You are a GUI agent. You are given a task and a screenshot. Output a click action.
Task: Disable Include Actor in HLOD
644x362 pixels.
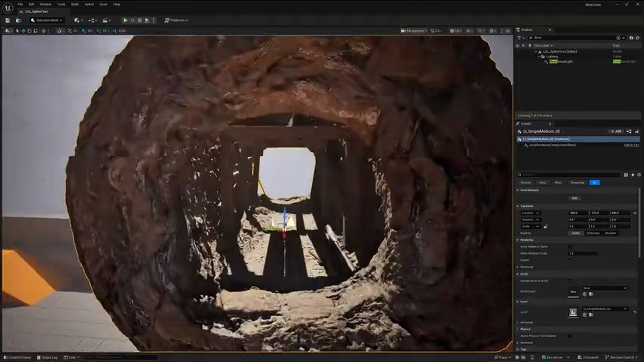[569, 281]
